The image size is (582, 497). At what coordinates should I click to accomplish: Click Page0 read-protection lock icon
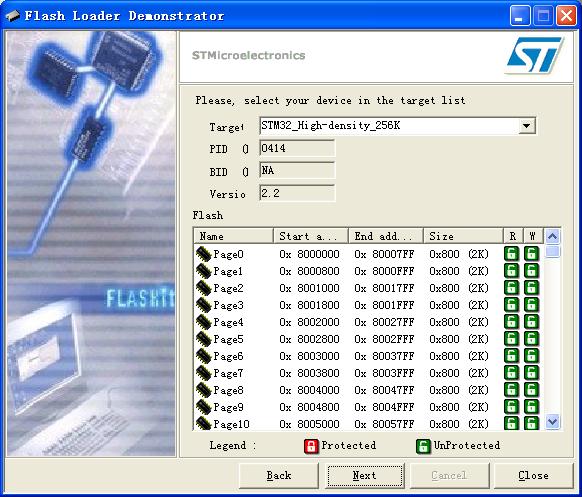click(511, 254)
